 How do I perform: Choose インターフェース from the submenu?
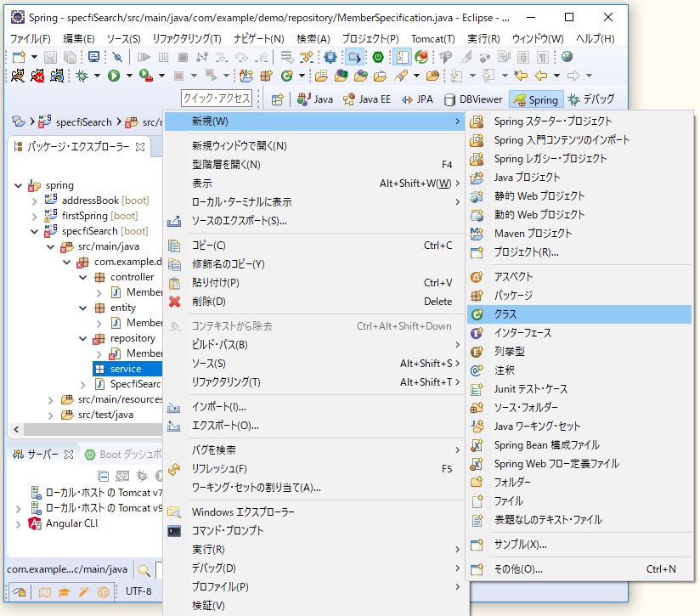[x=579, y=333]
